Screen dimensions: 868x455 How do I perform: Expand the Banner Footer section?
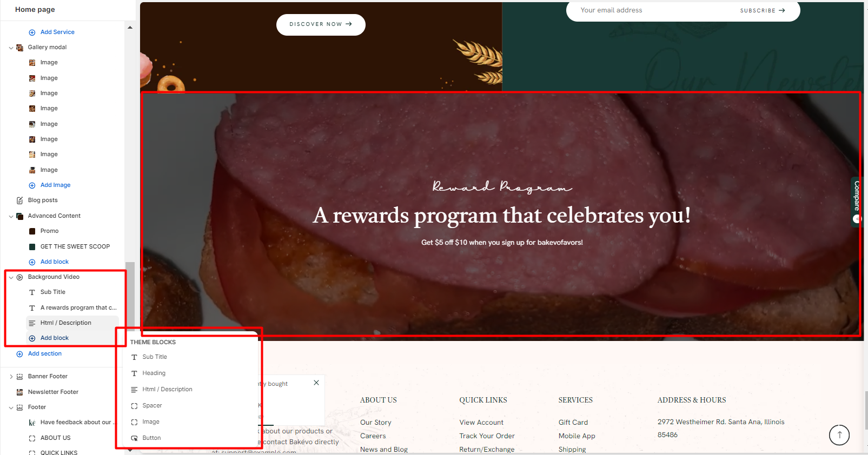click(x=11, y=377)
